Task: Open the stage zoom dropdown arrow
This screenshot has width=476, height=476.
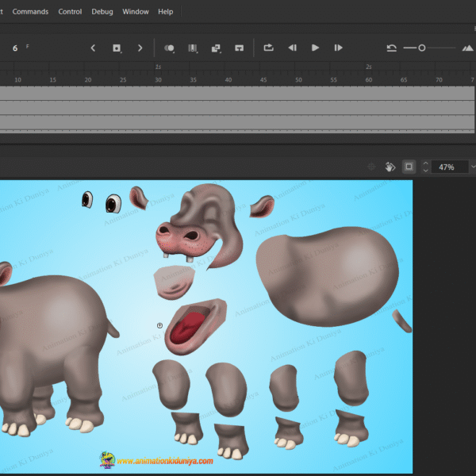Action: click(x=473, y=167)
